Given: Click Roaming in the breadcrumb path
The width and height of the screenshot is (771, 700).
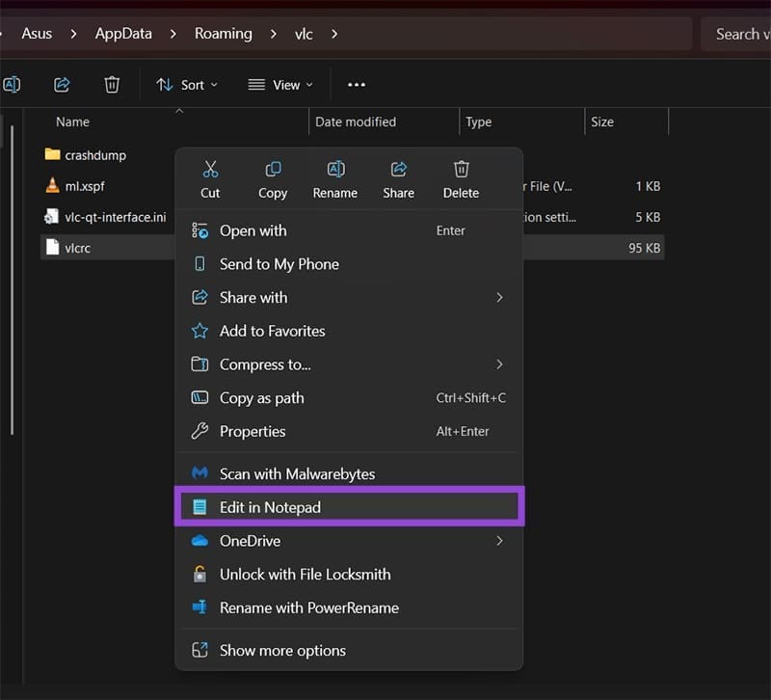Looking at the screenshot, I should click(223, 34).
